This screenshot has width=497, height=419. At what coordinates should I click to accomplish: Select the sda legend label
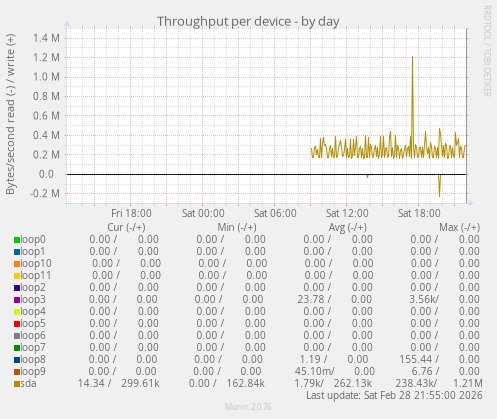coord(28,383)
